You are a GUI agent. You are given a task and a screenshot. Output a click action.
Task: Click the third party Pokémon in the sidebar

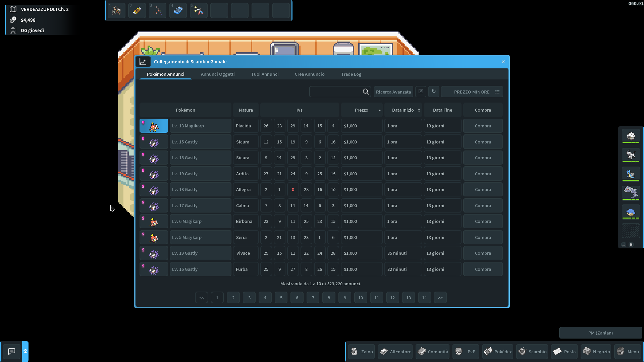point(631,174)
